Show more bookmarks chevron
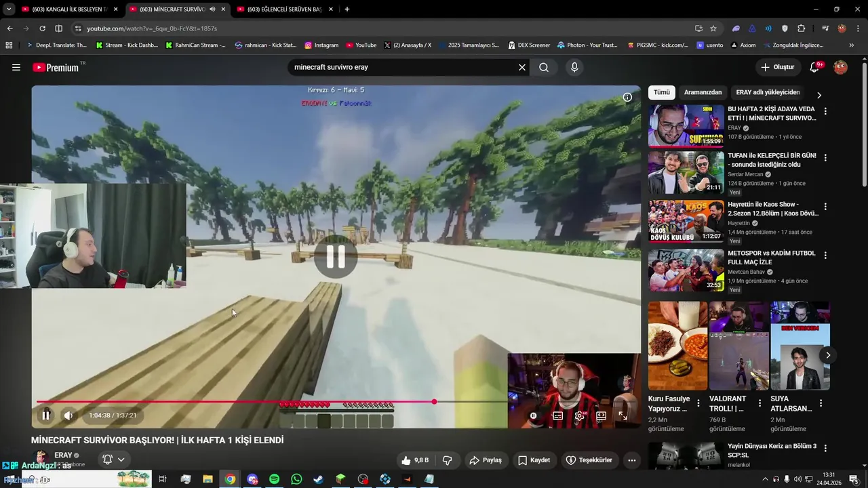 (852, 45)
